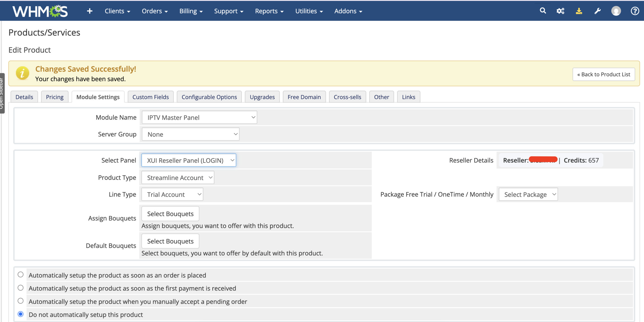Expand the Reports menu
Image resolution: width=644 pixels, height=322 pixels.
(x=269, y=11)
